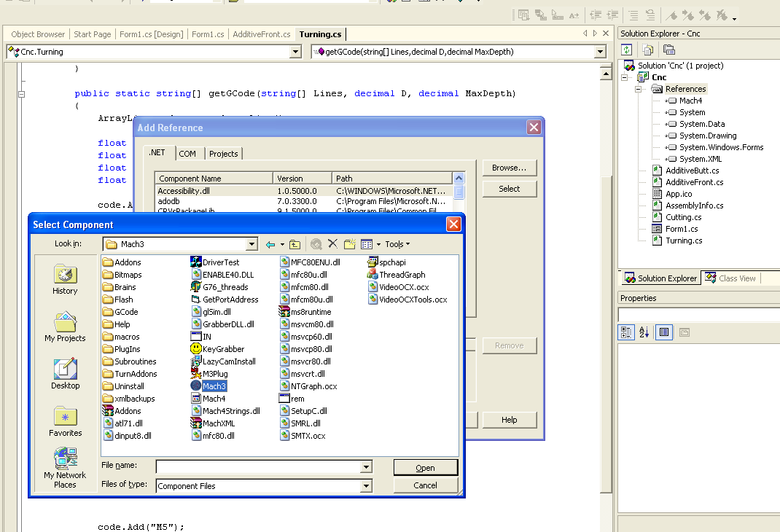780x532 pixels.
Task: Open the Tools menu in Select Component
Action: pos(397,244)
